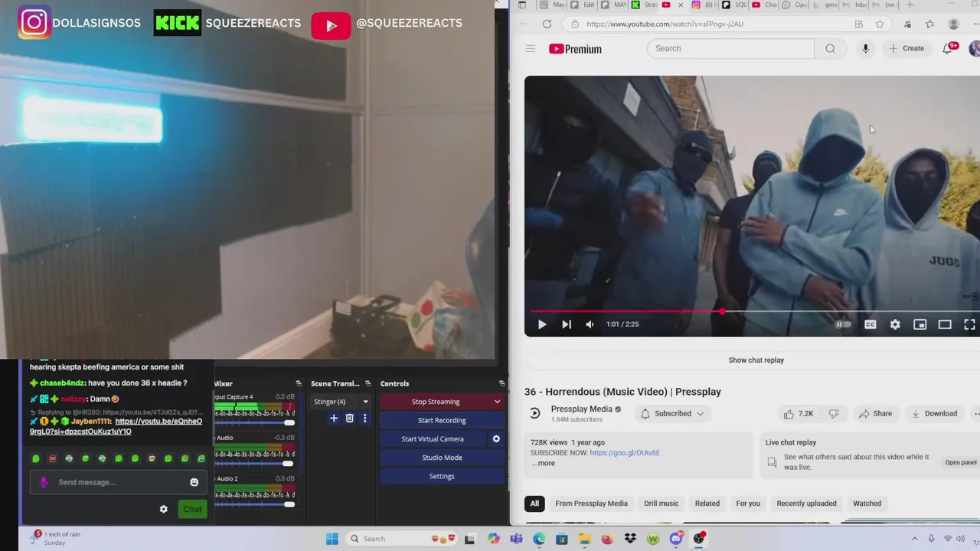Enable miniplayer mode in YouTube
Viewport: 980px width, 551px height.
[x=920, y=324]
